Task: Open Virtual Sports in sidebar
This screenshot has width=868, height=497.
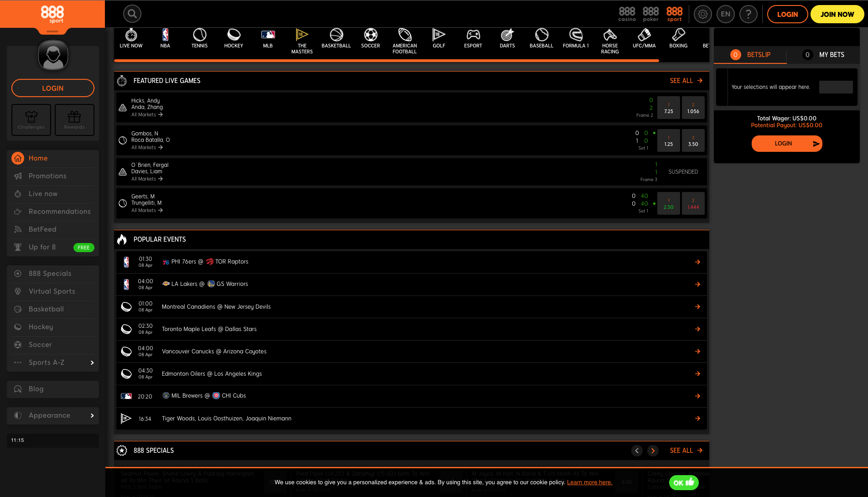Action: (x=53, y=291)
